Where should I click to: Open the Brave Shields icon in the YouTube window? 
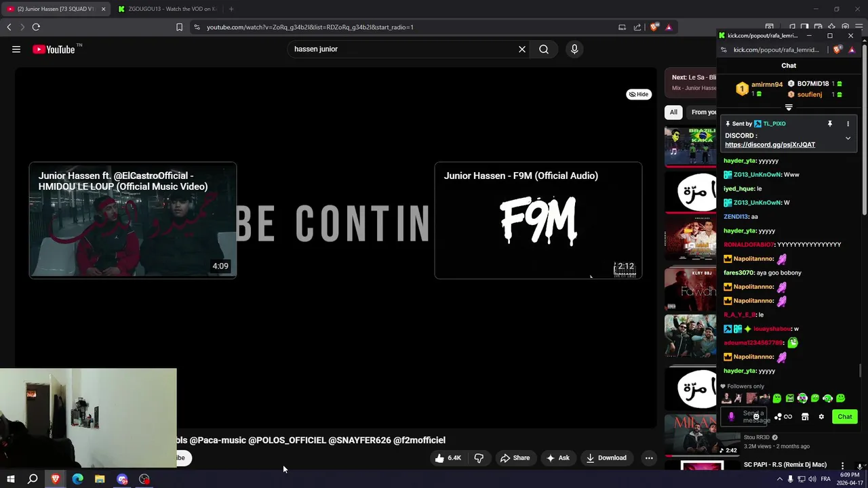click(x=654, y=27)
